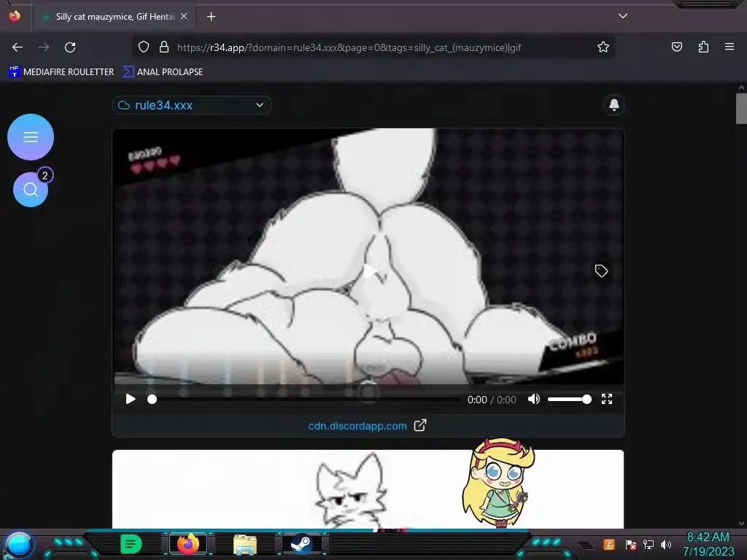View site security via the padlock icon
Image resolution: width=747 pixels, height=560 pixels.
(164, 47)
